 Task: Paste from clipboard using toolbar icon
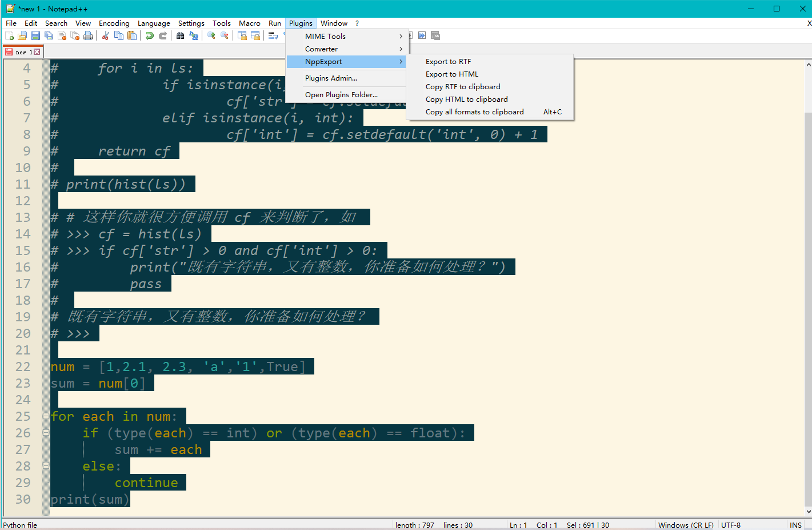point(132,35)
